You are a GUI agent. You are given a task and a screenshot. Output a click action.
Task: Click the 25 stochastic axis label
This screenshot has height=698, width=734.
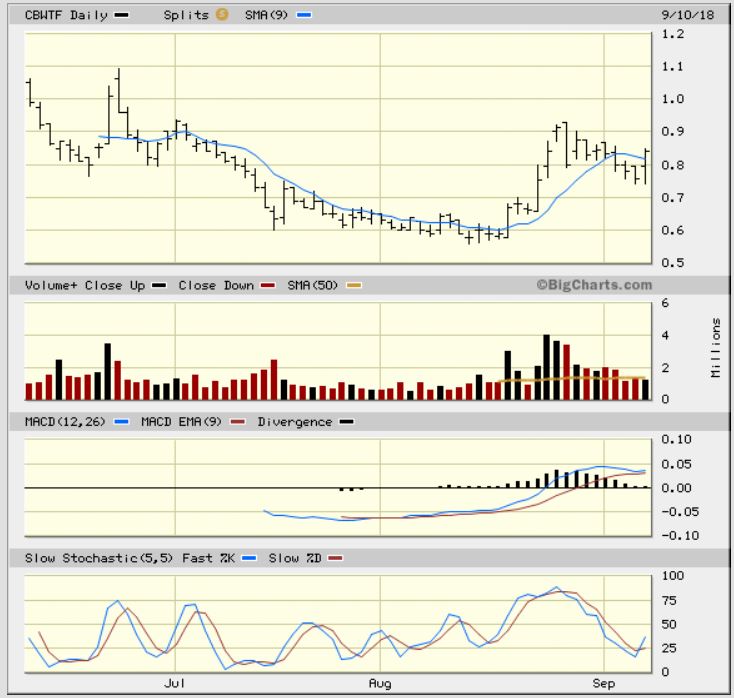tap(669, 648)
